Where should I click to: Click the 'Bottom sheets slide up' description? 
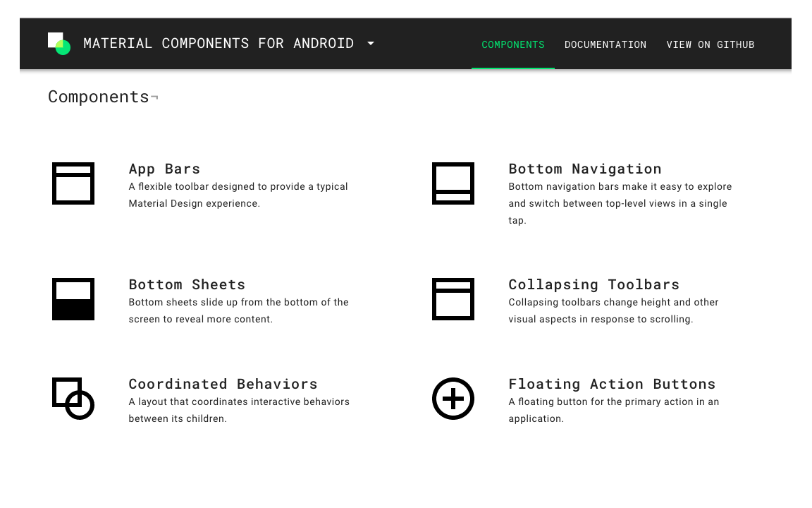(x=239, y=310)
